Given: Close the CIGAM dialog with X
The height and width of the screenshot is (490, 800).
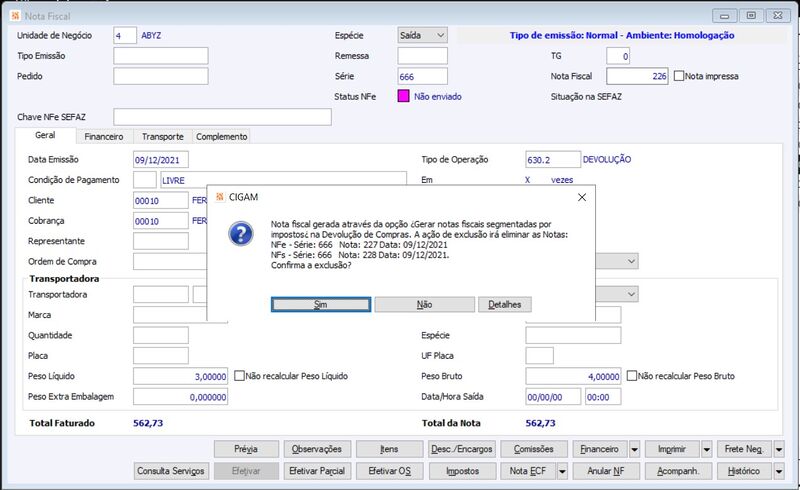Looking at the screenshot, I should pyautogui.click(x=582, y=197).
